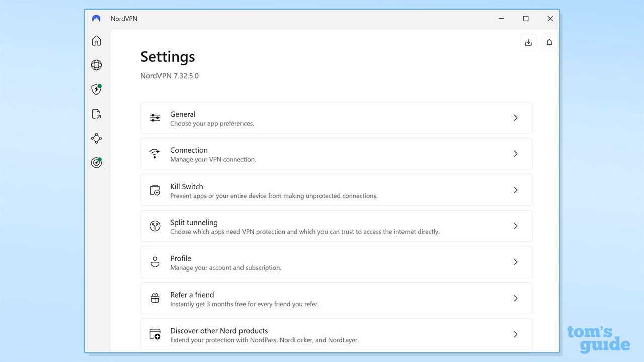
Task: Expand the Refer a friend chevron
Action: point(516,298)
